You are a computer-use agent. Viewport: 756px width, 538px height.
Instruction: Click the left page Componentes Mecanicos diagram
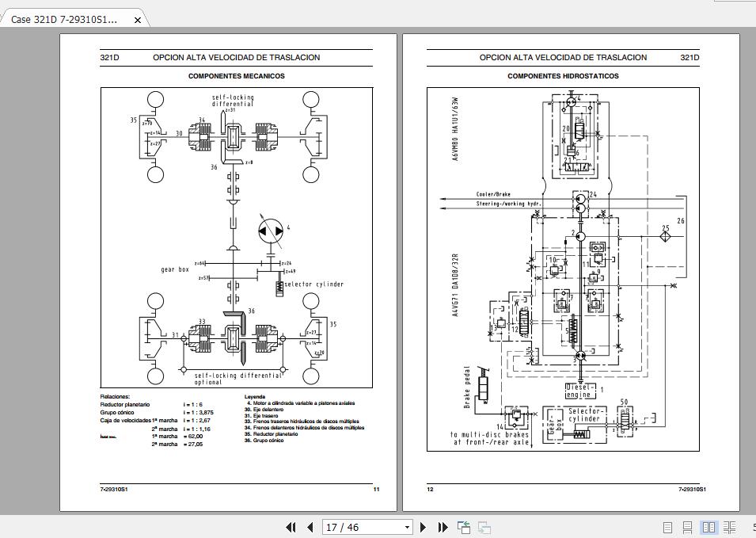pos(236,236)
